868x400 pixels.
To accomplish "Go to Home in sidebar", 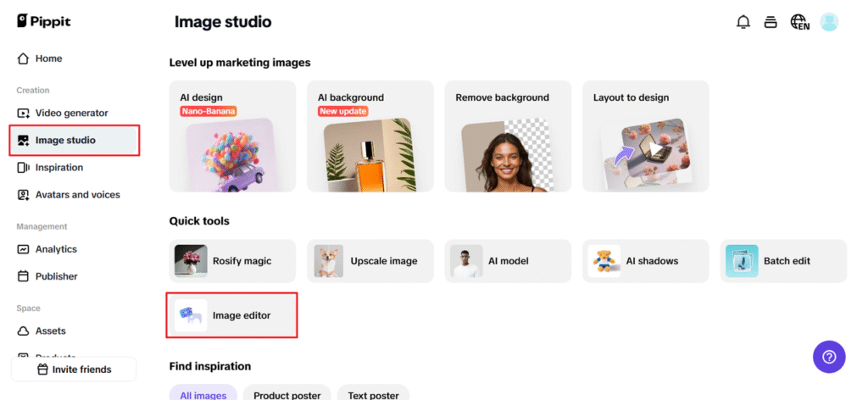I will click(48, 58).
